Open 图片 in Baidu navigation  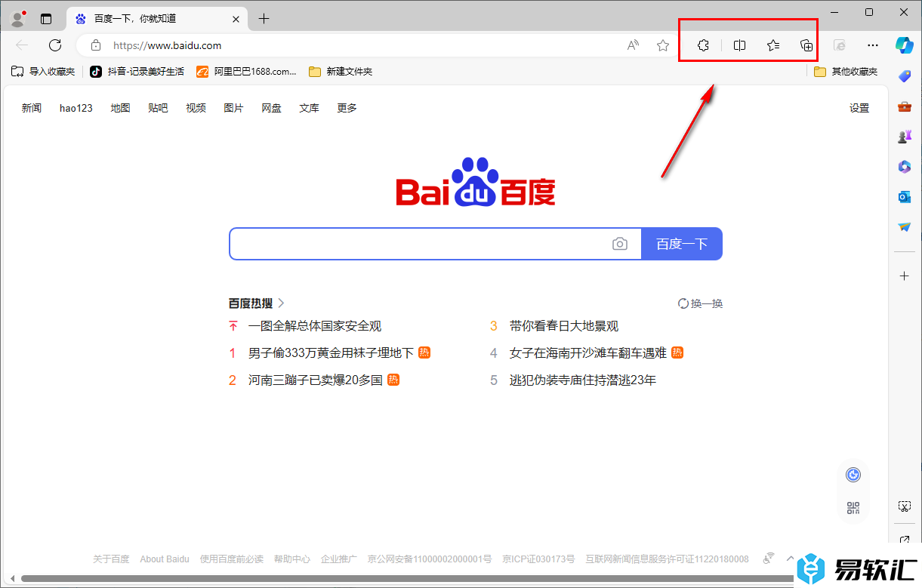pyautogui.click(x=233, y=108)
